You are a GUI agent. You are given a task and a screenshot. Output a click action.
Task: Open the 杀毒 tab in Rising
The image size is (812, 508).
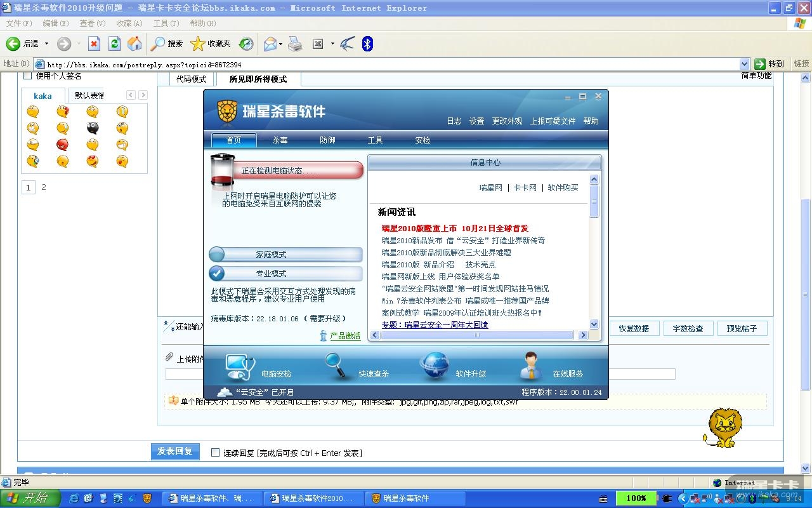(x=280, y=140)
